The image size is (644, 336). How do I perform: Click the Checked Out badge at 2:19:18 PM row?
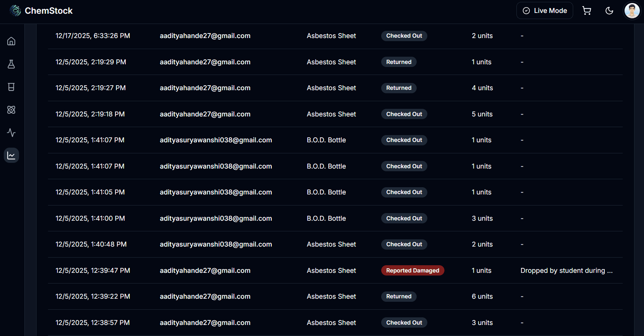[x=404, y=114]
